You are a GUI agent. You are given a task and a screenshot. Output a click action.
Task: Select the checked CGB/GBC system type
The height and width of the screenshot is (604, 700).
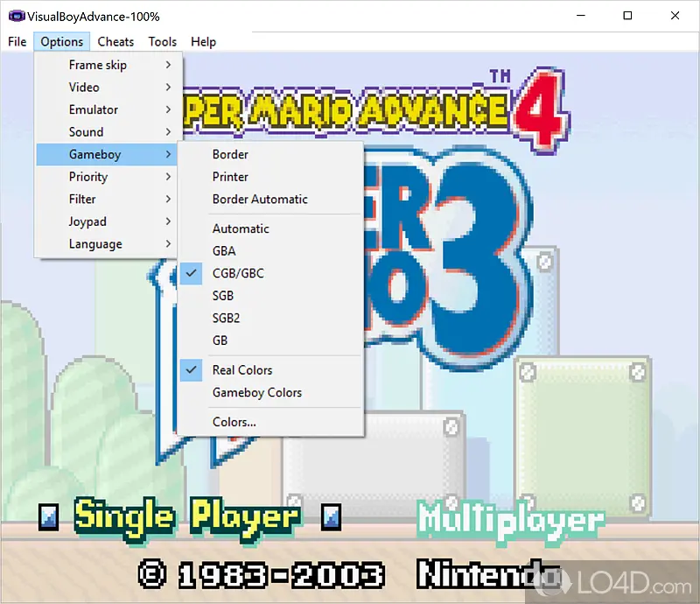point(238,273)
